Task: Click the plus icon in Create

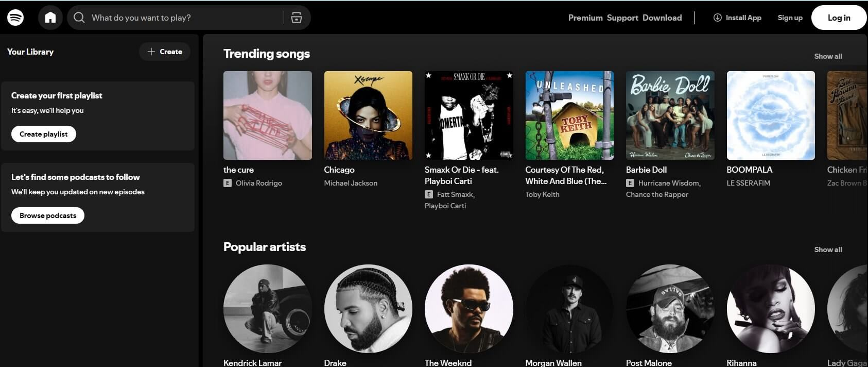Action: (x=151, y=52)
